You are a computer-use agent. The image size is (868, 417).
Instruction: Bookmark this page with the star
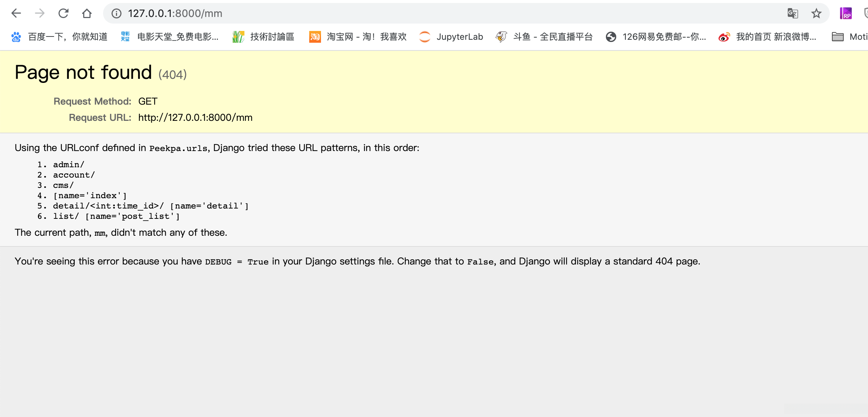pos(816,14)
